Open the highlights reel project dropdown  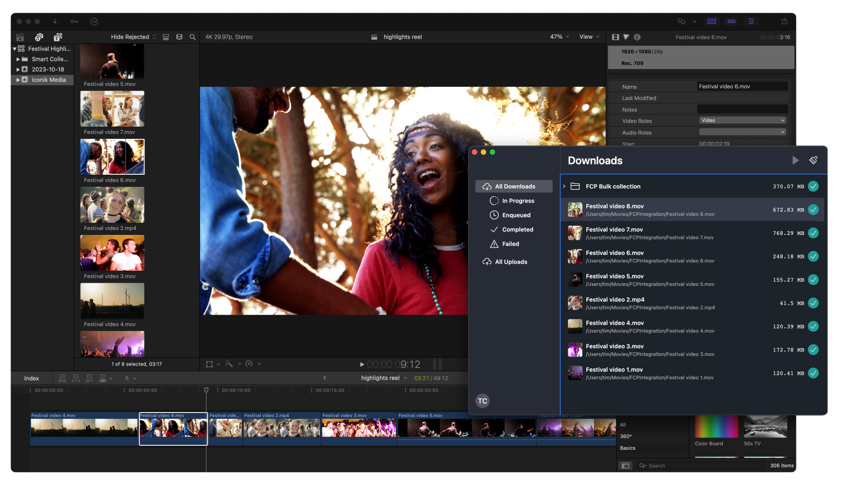click(x=384, y=378)
